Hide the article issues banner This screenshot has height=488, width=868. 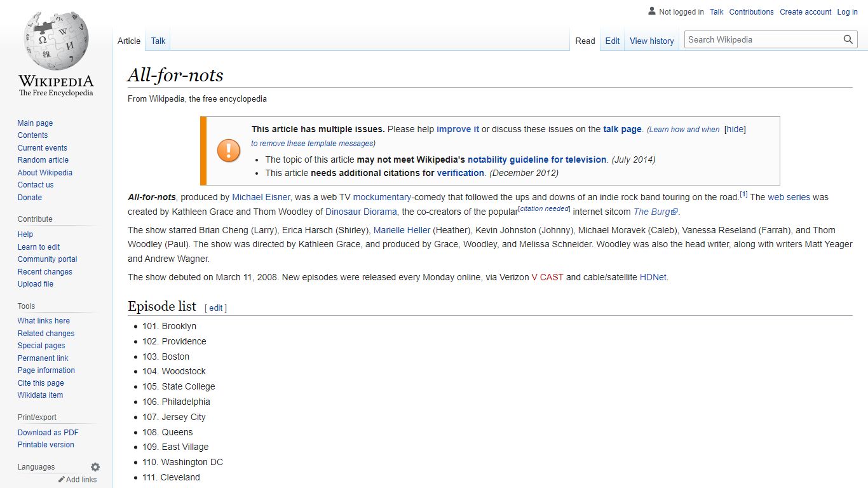tap(735, 129)
